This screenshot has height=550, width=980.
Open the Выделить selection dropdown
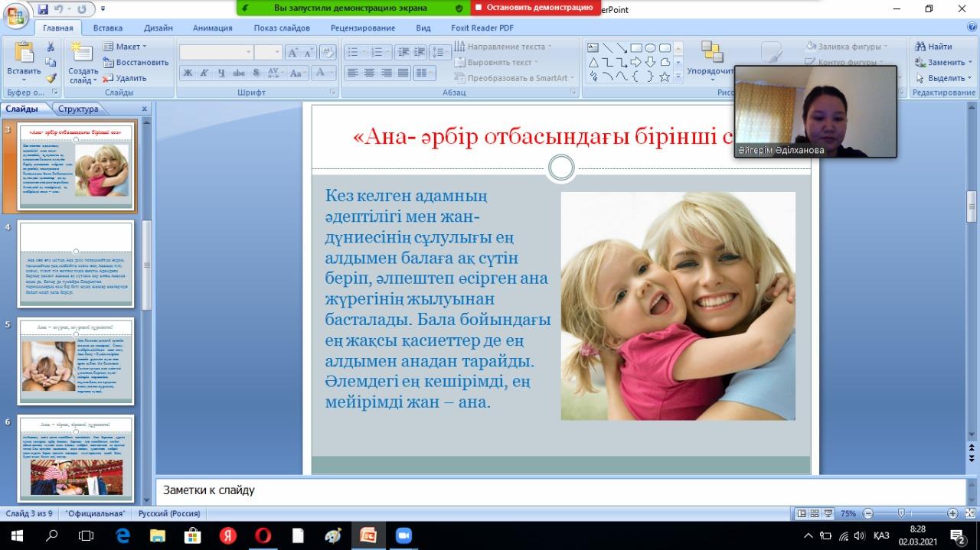coord(940,78)
